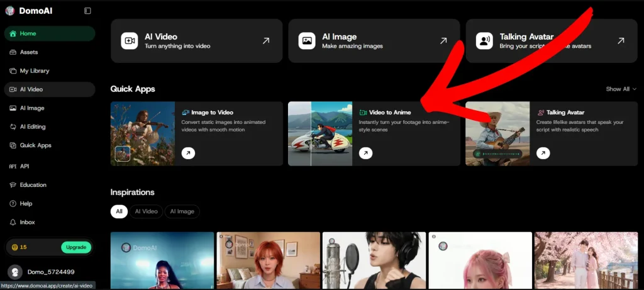Open the headphones microphone singer inspiration

(374, 260)
